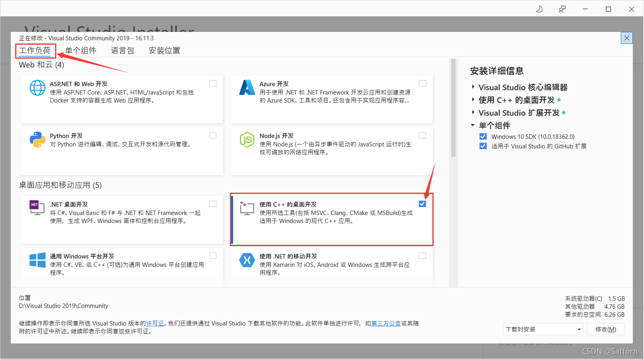This screenshot has width=644, height=359.
Task: Enable the Python 开发 workload checkbox
Action: click(x=213, y=135)
